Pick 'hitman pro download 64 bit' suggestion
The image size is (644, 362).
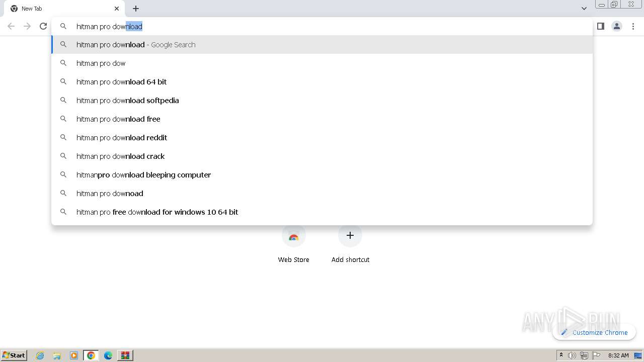(322, 82)
